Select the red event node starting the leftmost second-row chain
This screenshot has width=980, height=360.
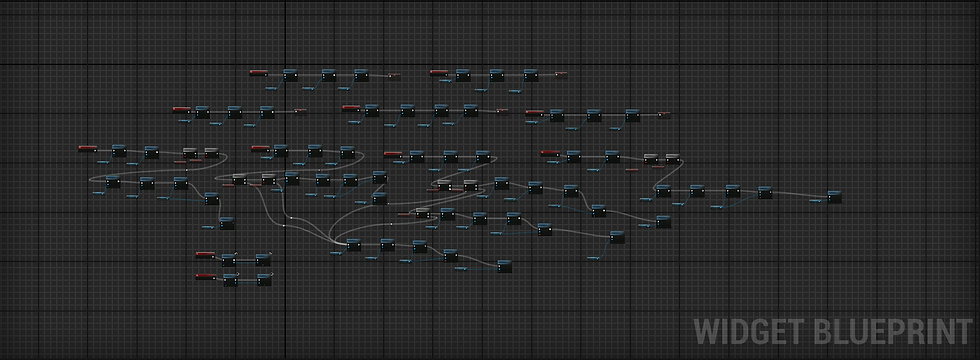pos(181,109)
